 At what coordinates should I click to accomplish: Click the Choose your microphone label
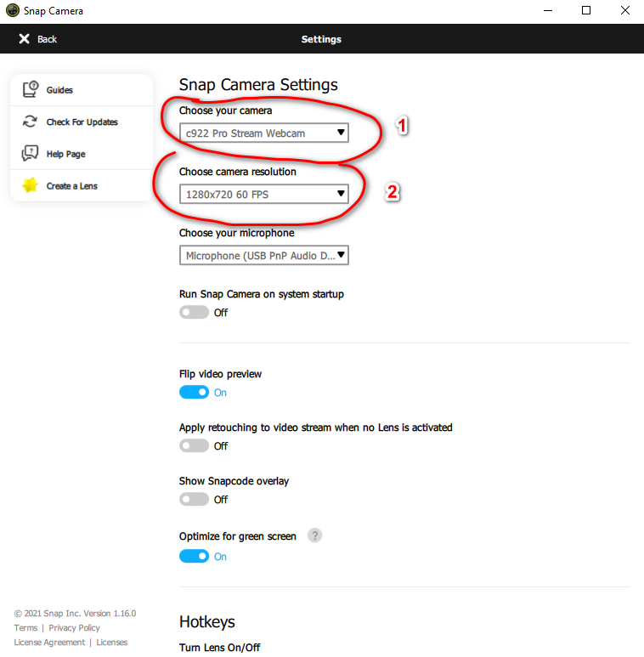(236, 233)
